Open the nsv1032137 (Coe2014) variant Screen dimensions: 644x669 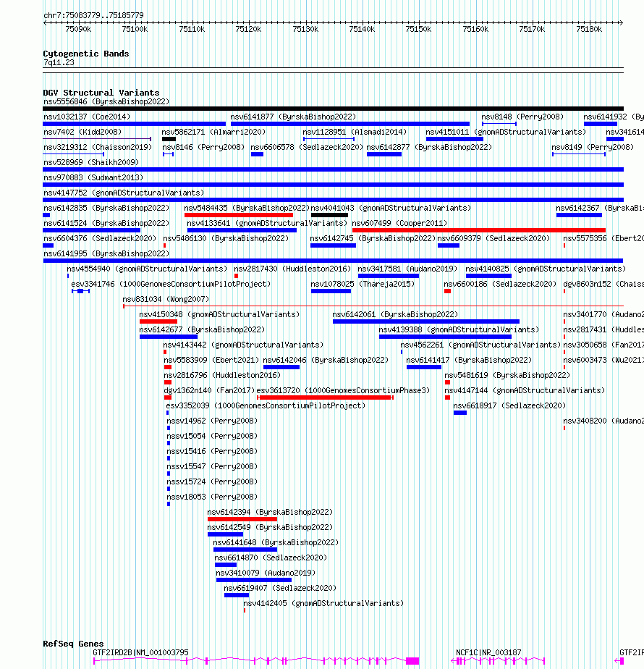click(87, 117)
